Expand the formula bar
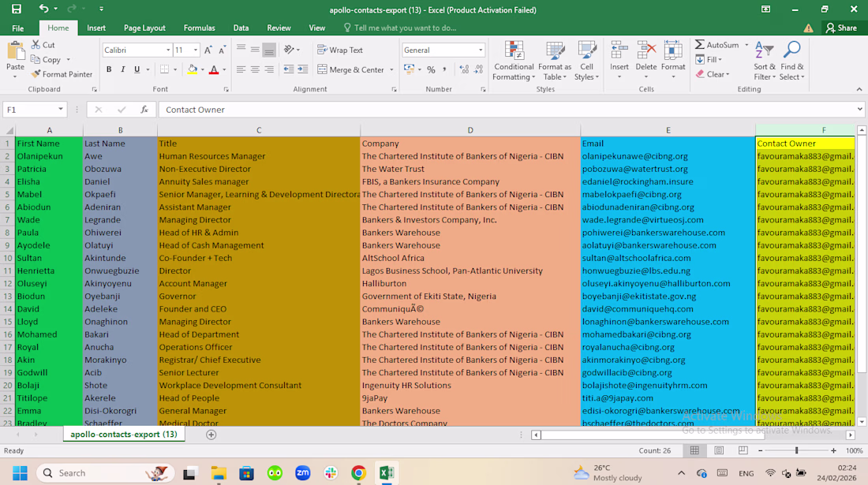The height and width of the screenshot is (485, 868). point(859,110)
